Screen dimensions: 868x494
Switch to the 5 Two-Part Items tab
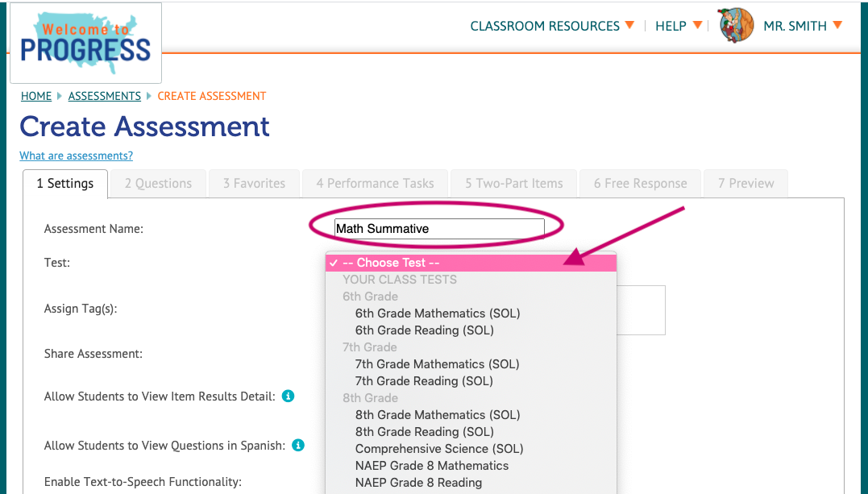click(513, 184)
